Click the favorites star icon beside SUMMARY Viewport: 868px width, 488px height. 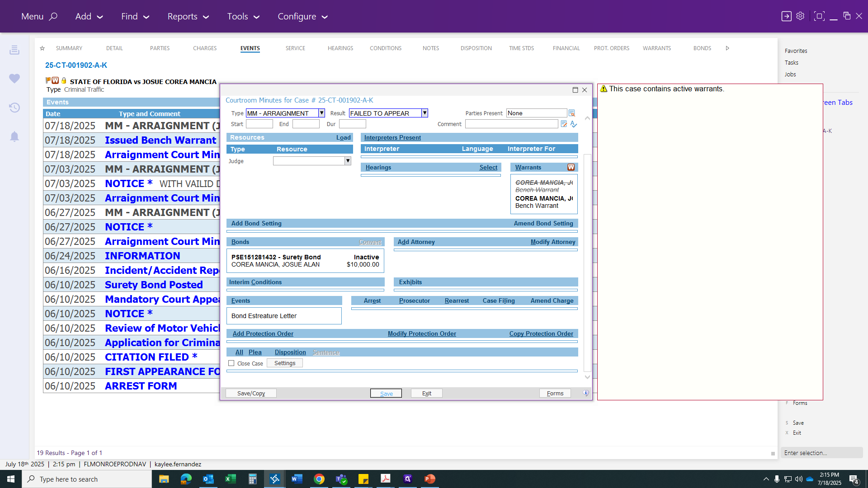[42, 48]
